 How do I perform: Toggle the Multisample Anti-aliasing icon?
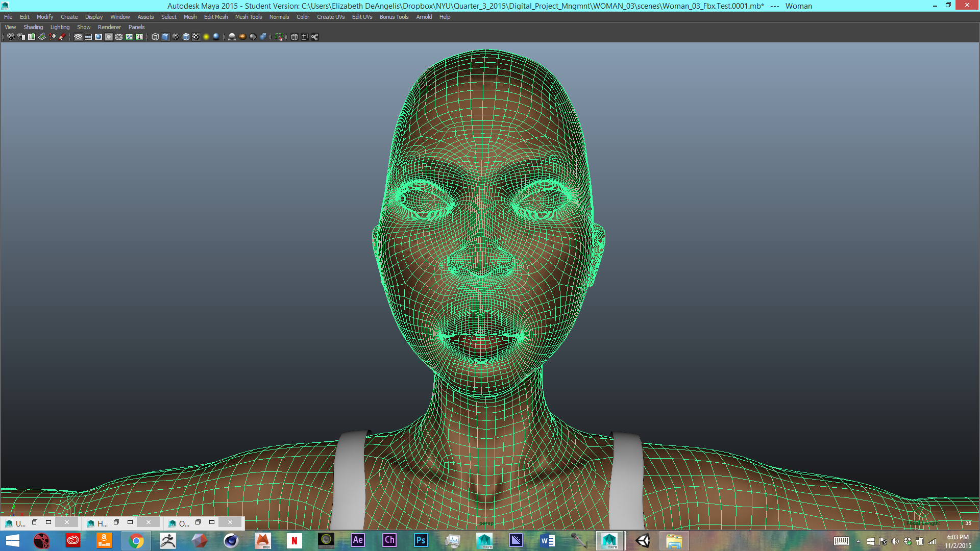[253, 37]
